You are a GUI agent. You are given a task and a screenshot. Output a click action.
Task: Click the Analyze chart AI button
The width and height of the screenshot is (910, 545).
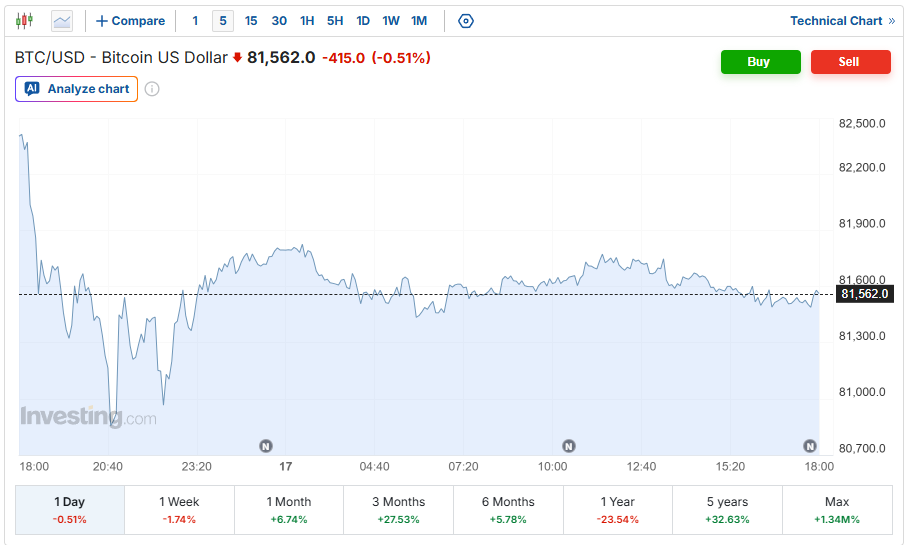coord(77,89)
